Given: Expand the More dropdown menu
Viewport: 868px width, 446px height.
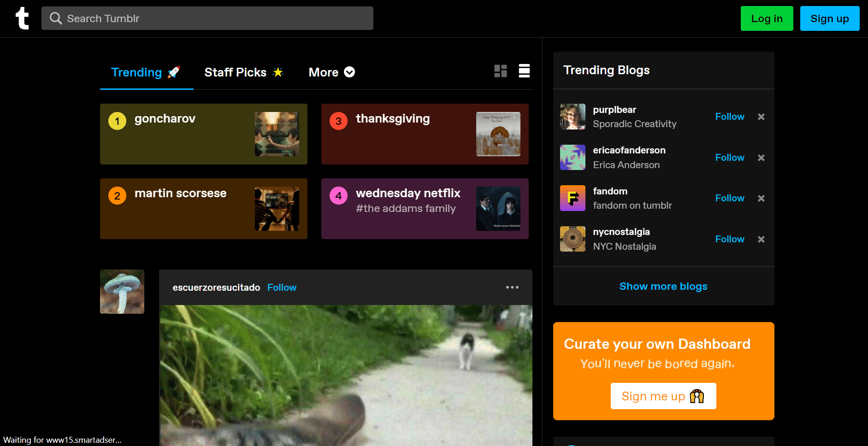Looking at the screenshot, I should click(331, 72).
